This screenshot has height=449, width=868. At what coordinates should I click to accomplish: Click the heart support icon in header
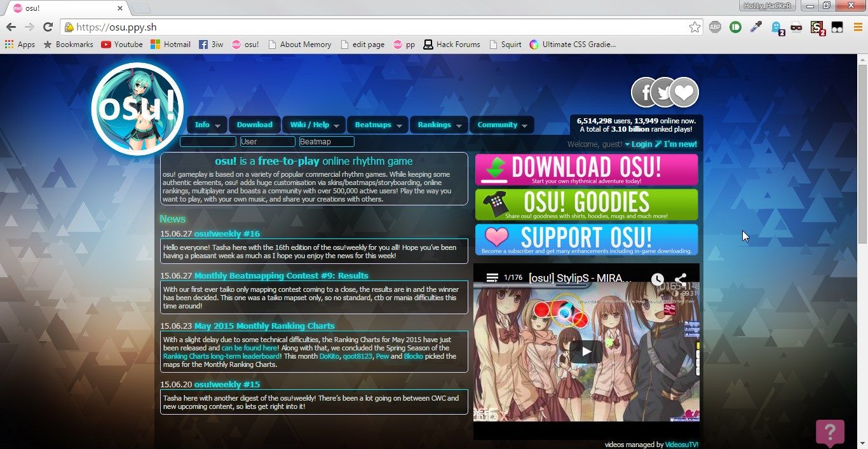(x=684, y=92)
